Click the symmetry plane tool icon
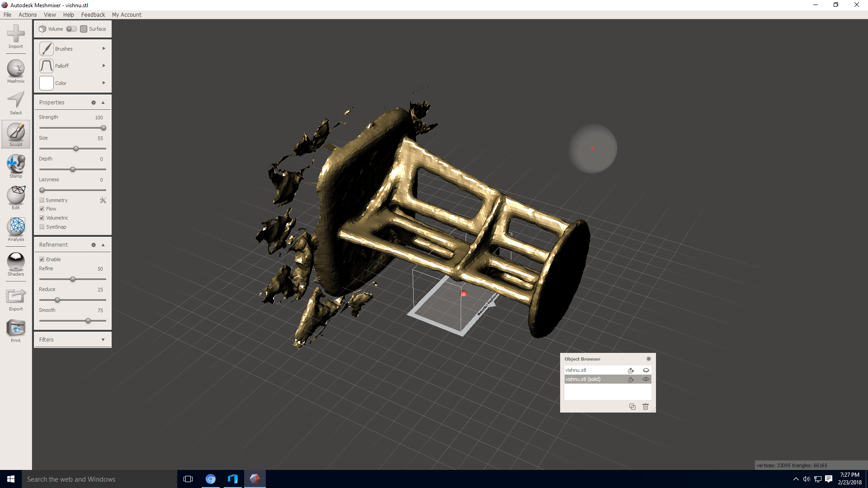Image resolution: width=868 pixels, height=488 pixels. click(x=103, y=200)
